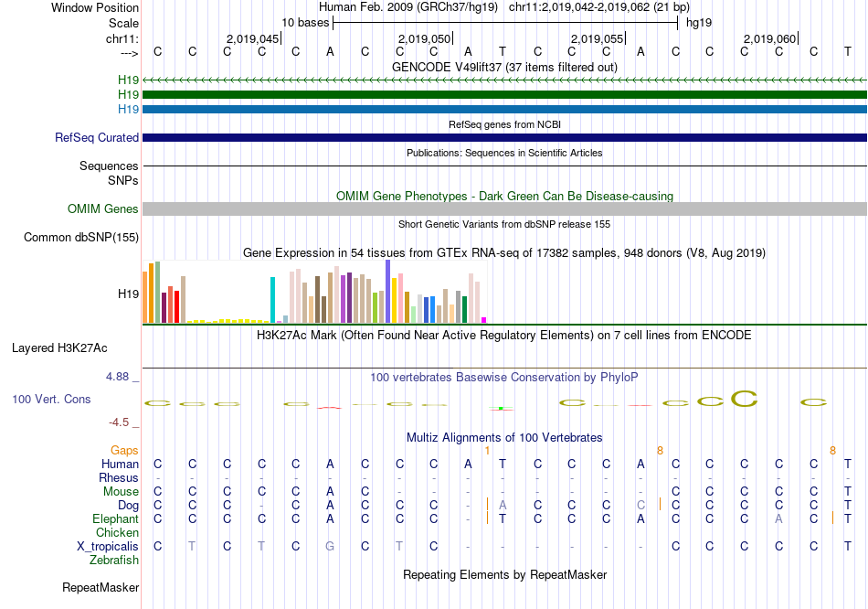Click the Multiz Alignments of 100 Vertebrates title
This screenshot has height=609, width=868.
click(x=504, y=438)
